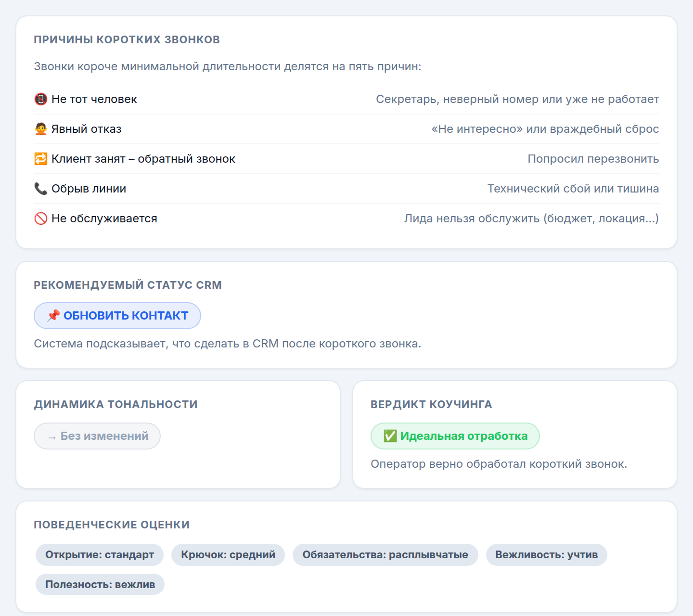Click the green checkmark icon in the coaching verdict

(390, 436)
